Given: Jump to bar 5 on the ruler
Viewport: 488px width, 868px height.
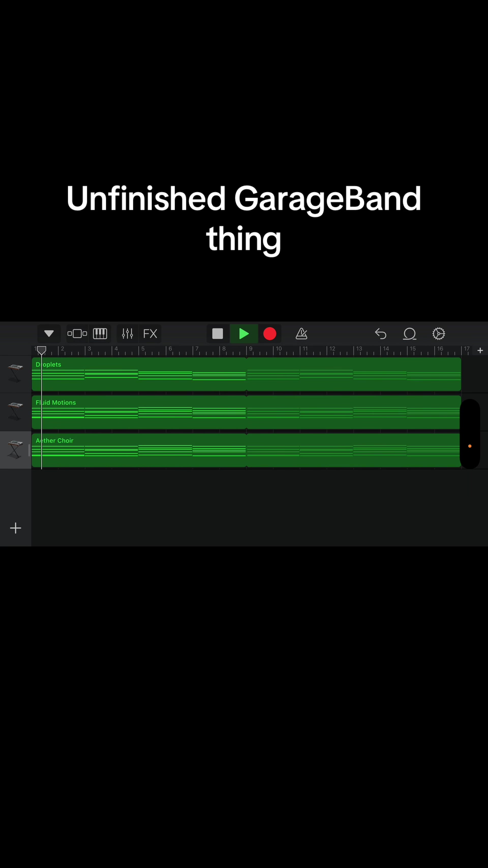Looking at the screenshot, I should pos(143,349).
